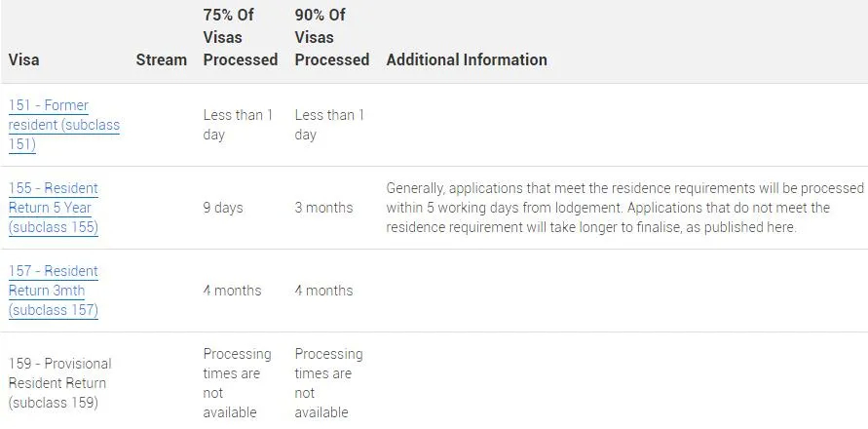Click the 90% Of Visas Processed header
The height and width of the screenshot is (429, 868).
tap(331, 37)
